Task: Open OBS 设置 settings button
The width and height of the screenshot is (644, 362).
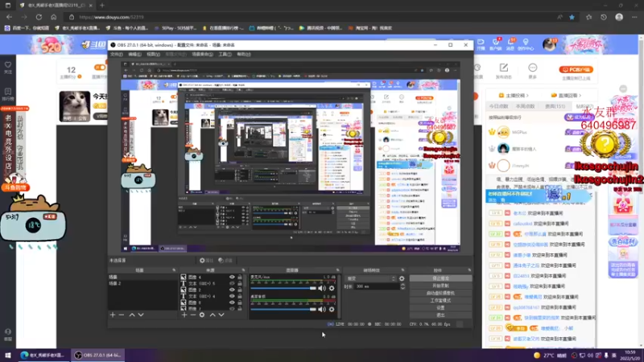Action: coord(440,307)
